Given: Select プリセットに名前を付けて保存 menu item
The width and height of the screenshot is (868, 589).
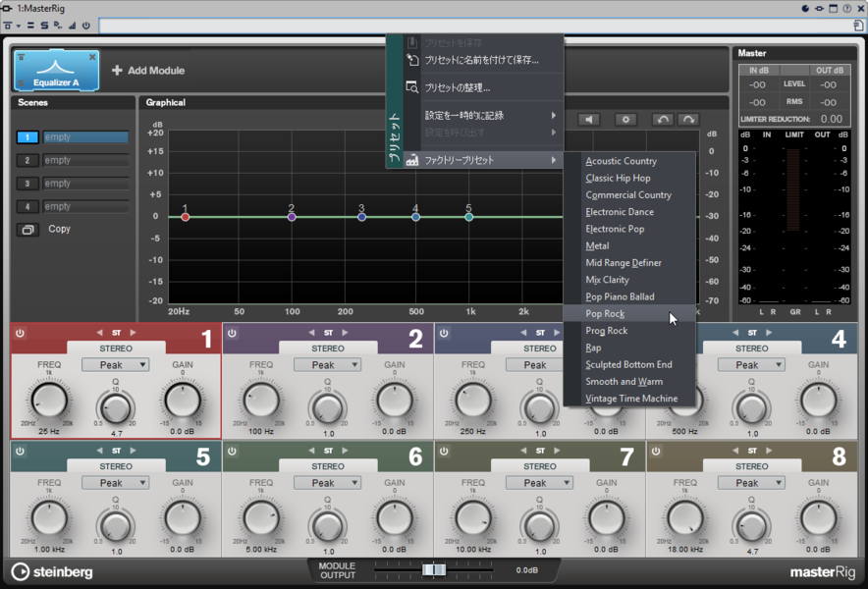Looking at the screenshot, I should (x=483, y=60).
